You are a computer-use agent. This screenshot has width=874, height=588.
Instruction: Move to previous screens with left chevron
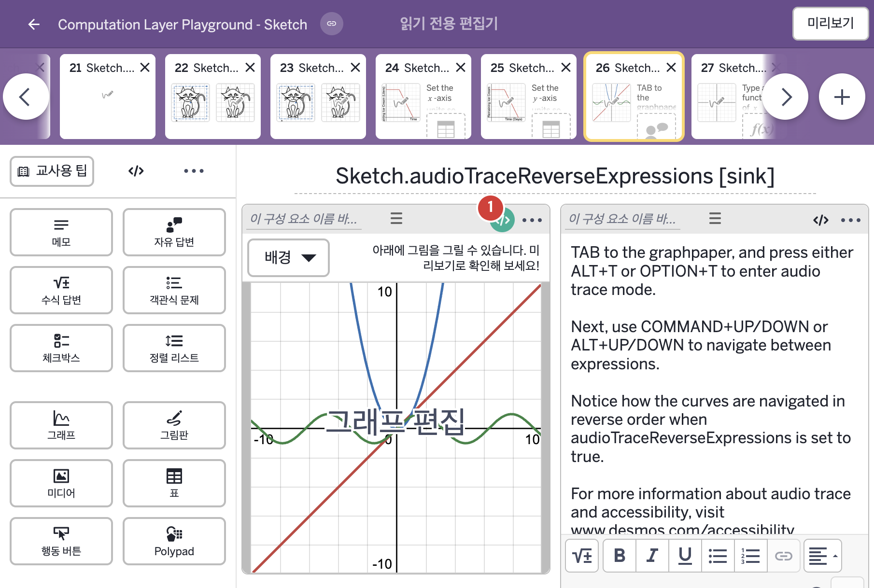pos(26,97)
